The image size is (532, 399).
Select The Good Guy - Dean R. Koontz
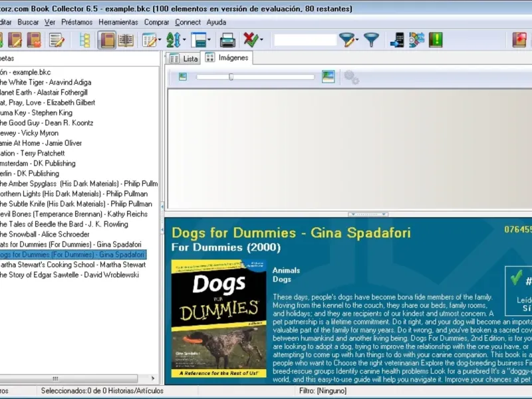pyautogui.click(x=47, y=123)
